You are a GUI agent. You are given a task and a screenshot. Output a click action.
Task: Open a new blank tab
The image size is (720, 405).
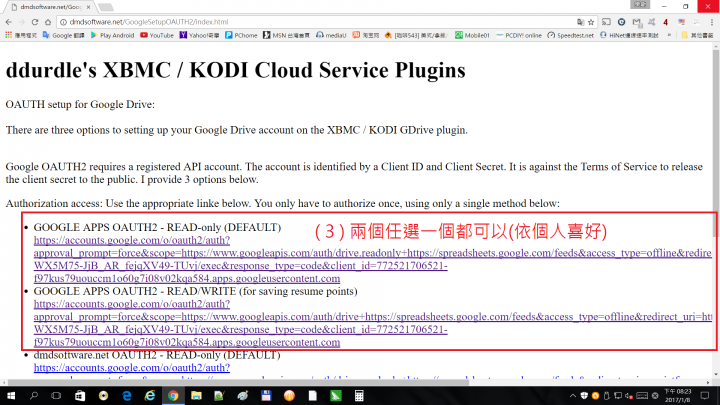tap(106, 7)
